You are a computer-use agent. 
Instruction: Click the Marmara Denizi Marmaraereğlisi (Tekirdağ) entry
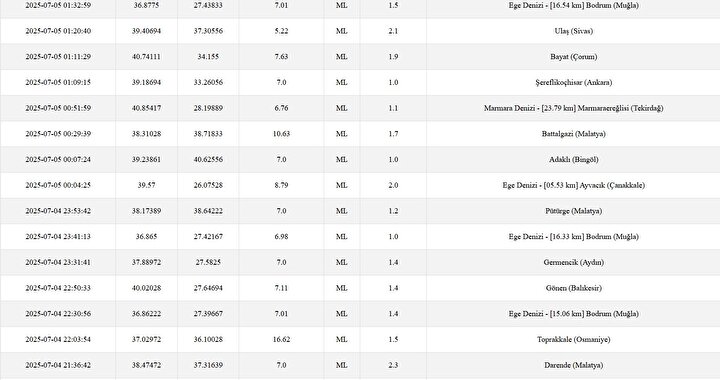(x=573, y=108)
